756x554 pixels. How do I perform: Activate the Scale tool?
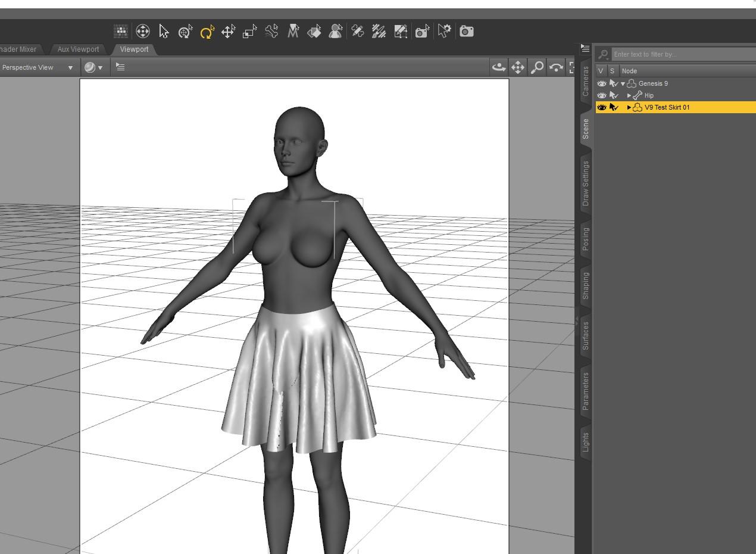tap(250, 32)
